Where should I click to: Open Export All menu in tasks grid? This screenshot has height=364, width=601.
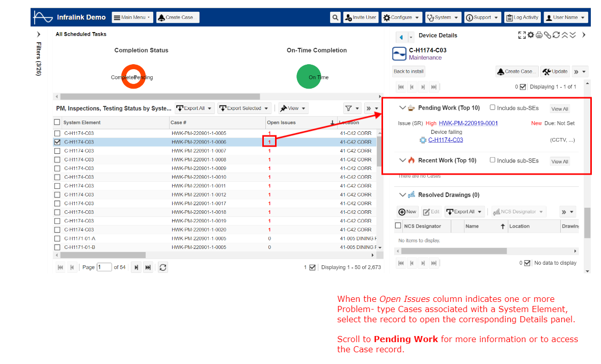[x=195, y=108]
